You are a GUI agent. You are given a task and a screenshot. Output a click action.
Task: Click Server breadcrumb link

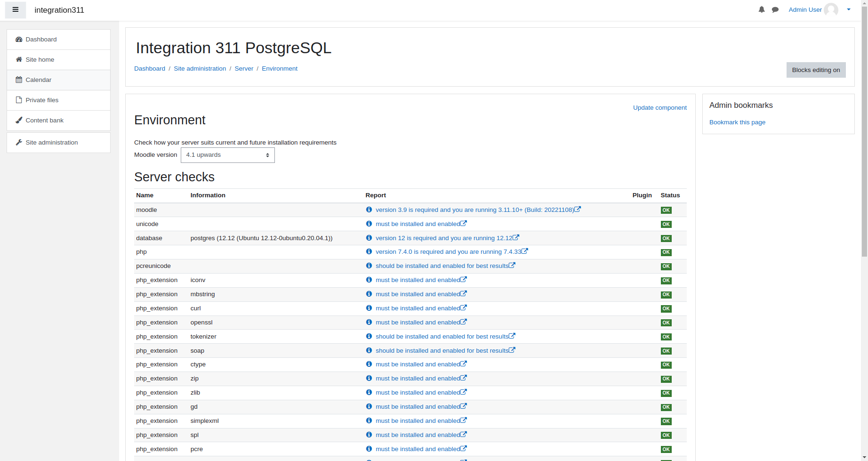click(244, 69)
